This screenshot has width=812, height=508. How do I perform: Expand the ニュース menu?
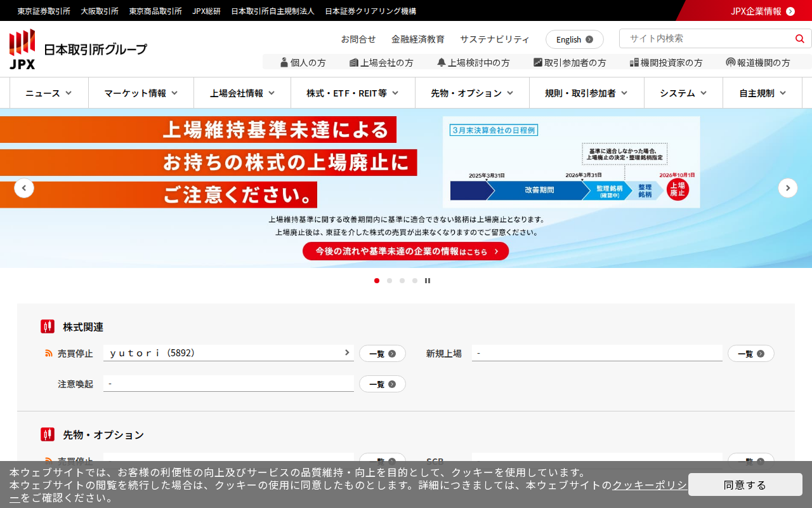point(49,93)
